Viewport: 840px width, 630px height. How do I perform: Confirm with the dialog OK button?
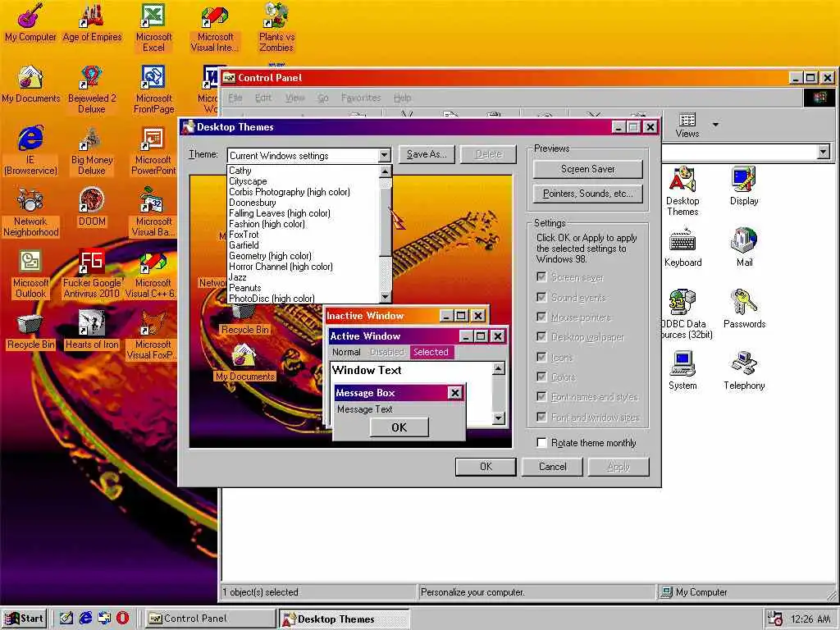coord(486,467)
